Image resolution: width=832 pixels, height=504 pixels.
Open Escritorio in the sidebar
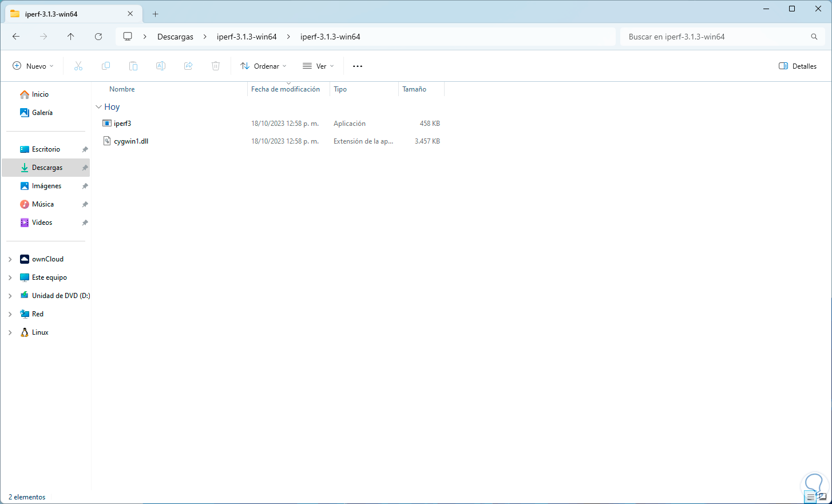[x=46, y=149]
